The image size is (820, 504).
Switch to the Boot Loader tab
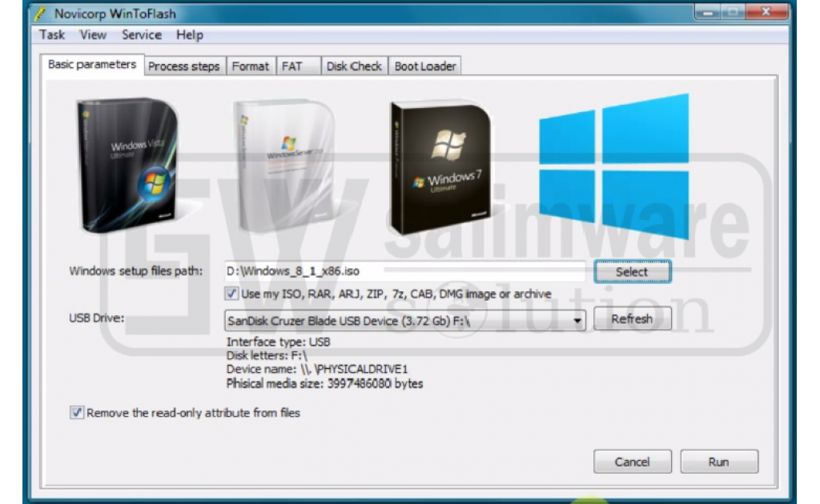(x=425, y=66)
